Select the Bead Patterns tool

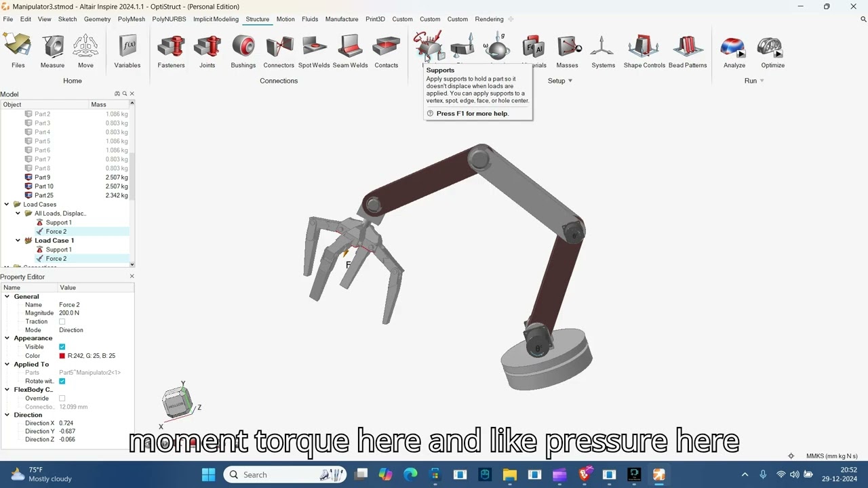(x=688, y=51)
